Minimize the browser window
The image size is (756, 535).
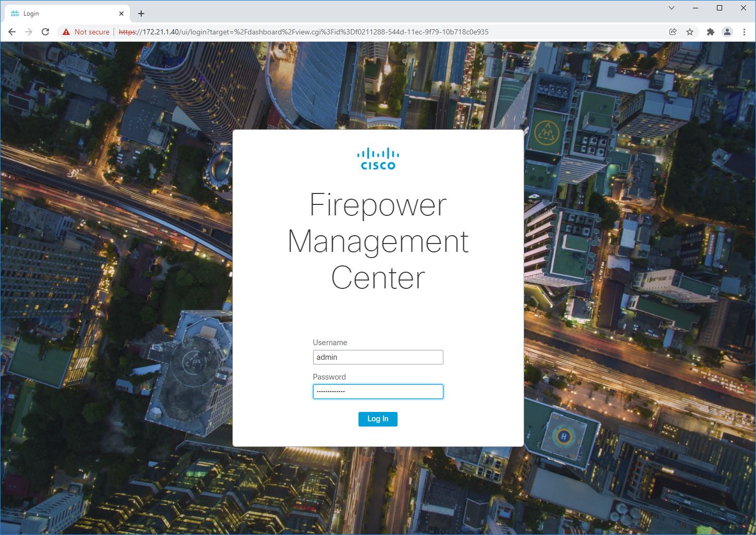(696, 8)
